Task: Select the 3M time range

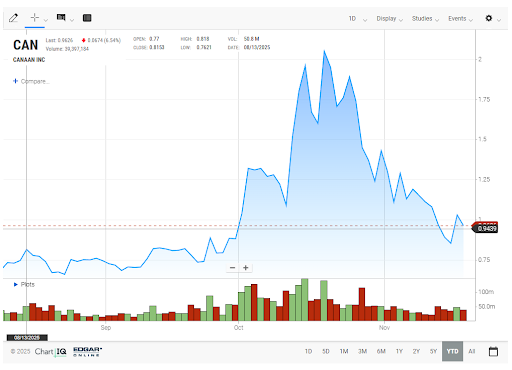Action: click(362, 351)
